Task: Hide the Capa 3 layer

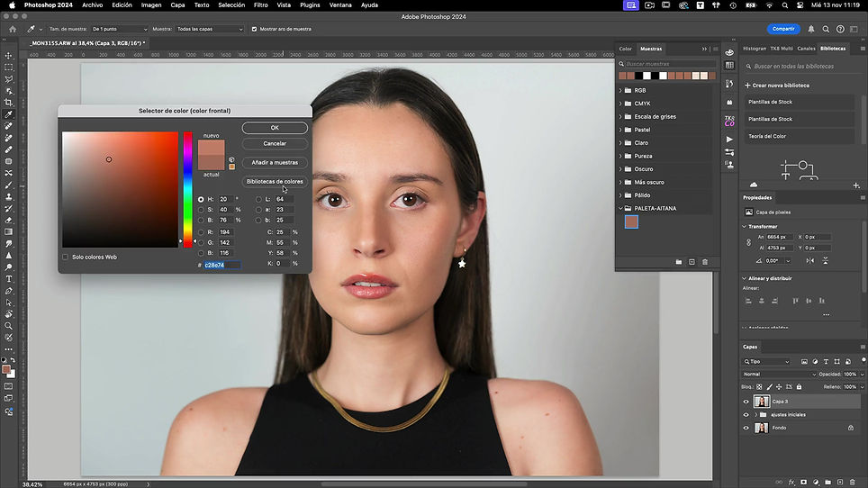Action: click(746, 402)
